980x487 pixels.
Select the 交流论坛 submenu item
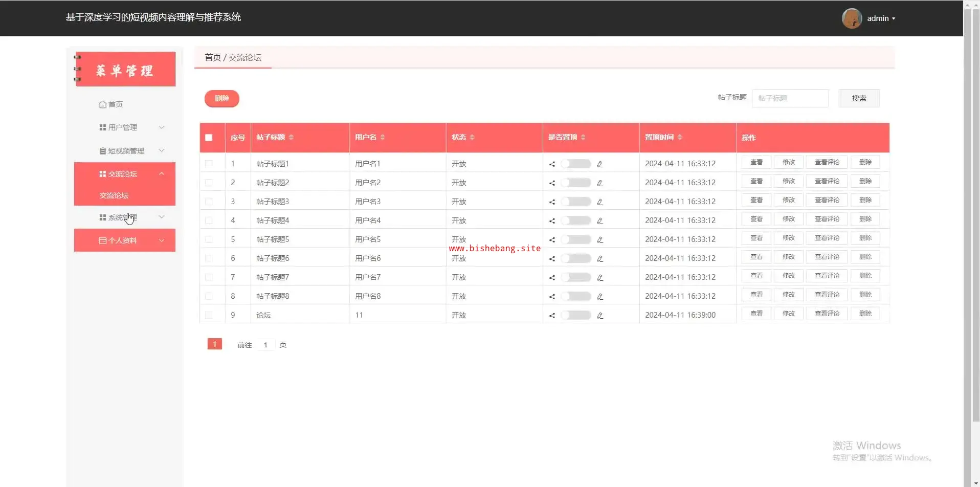click(114, 195)
